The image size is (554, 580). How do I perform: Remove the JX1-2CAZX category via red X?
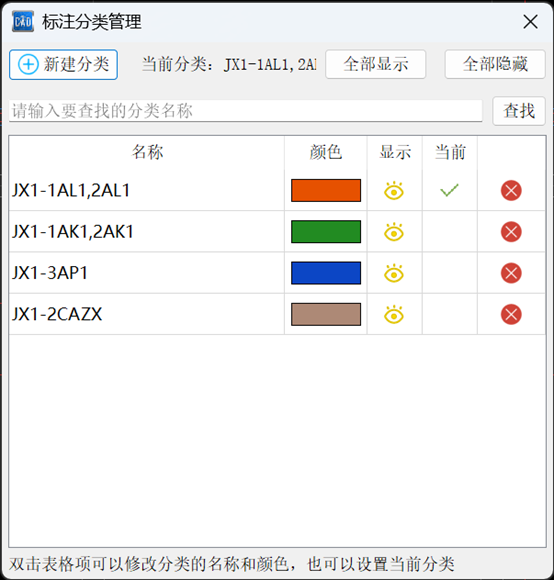tap(511, 315)
